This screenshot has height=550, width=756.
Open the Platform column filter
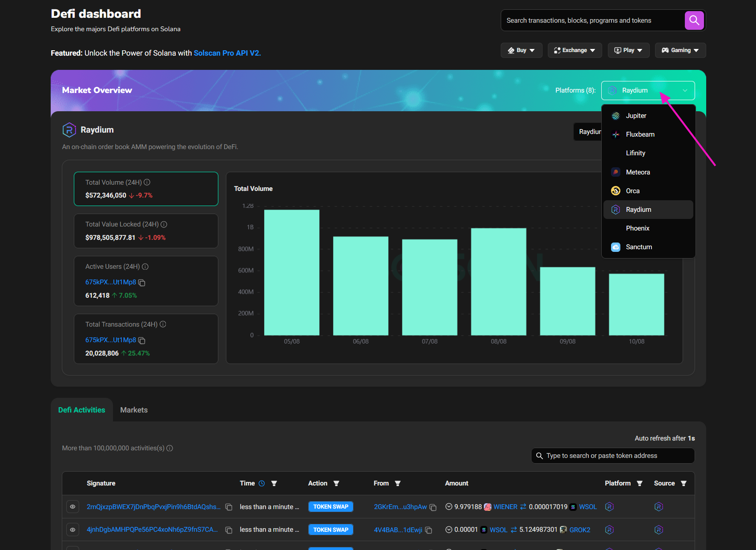pos(639,483)
